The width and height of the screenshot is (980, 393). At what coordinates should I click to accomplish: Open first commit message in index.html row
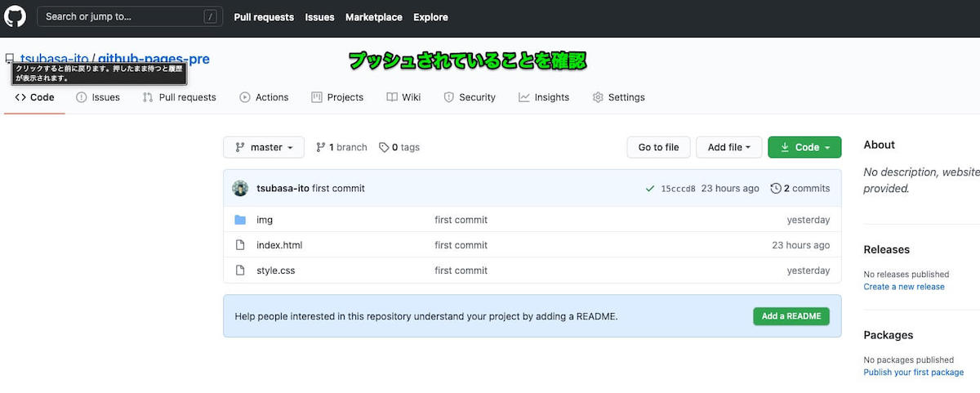coord(461,245)
